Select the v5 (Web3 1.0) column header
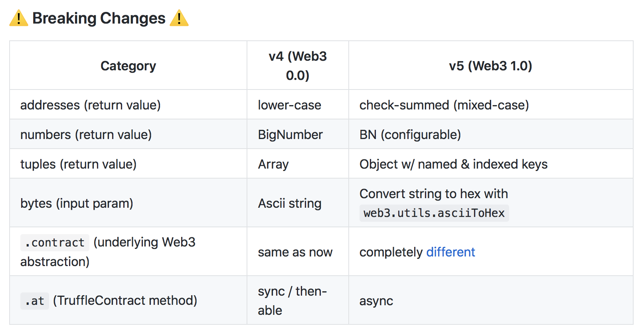This screenshot has width=644, height=334. click(x=490, y=66)
